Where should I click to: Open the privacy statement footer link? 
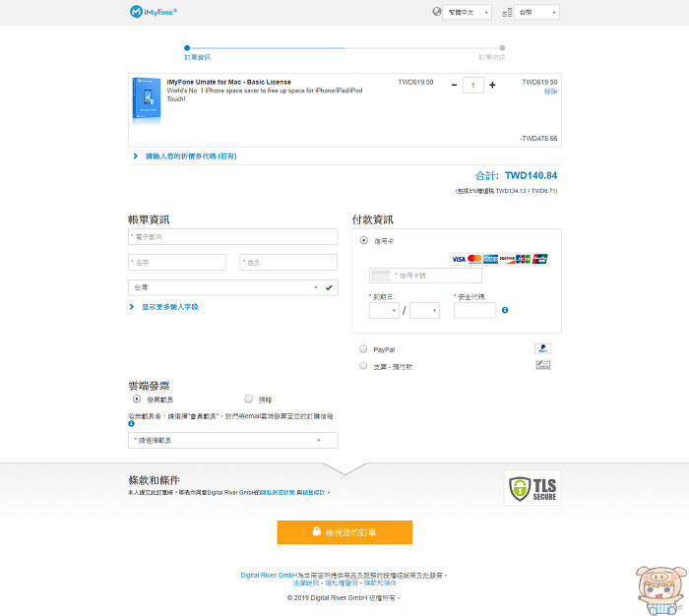(x=342, y=584)
